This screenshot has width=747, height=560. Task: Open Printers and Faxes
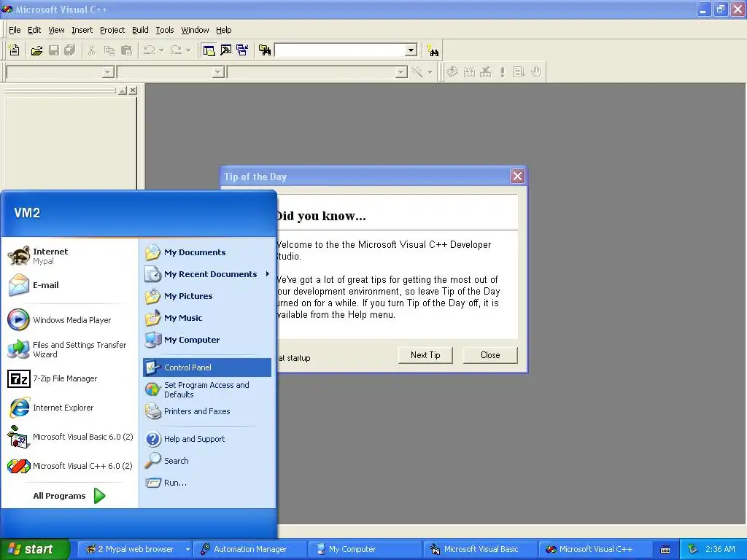coord(206,411)
